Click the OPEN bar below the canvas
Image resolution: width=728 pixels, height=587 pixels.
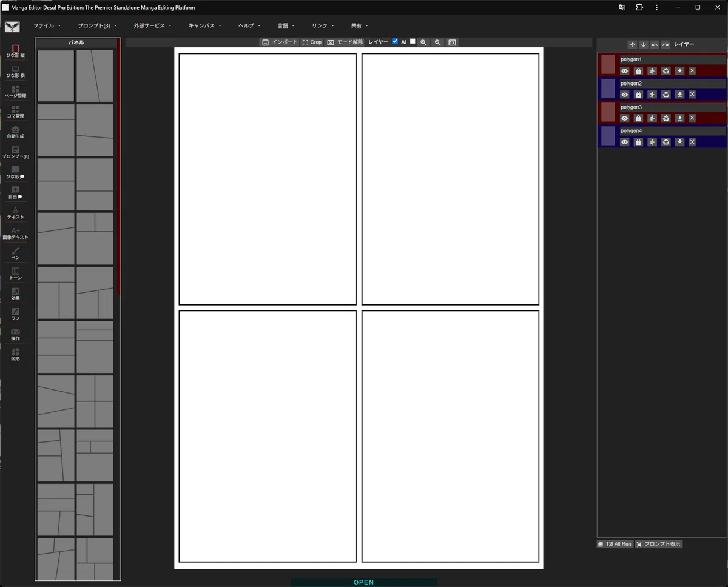click(x=363, y=582)
